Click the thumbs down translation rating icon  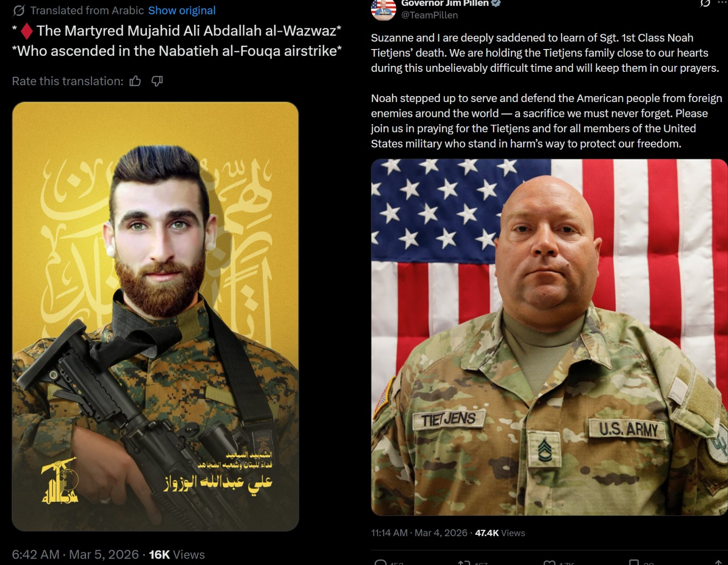pos(157,81)
